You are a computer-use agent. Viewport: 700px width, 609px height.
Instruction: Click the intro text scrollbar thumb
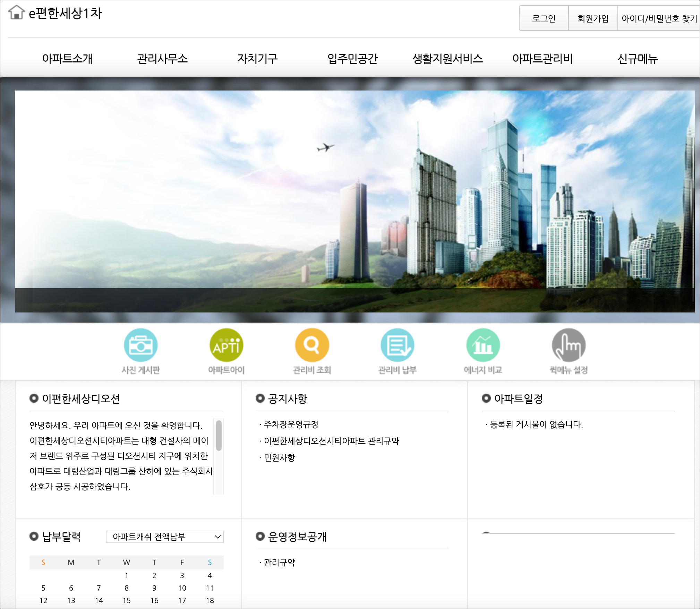coord(219,436)
